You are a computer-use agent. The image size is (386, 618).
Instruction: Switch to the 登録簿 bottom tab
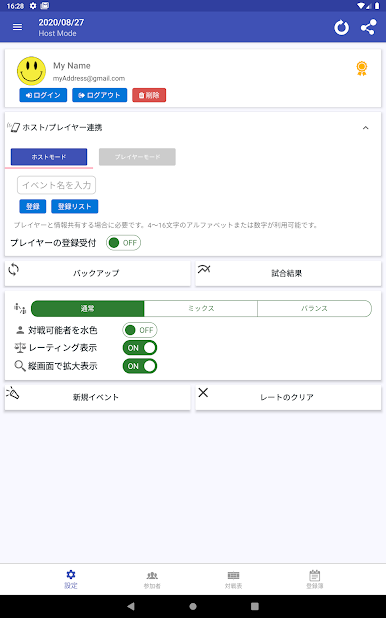coord(315,579)
